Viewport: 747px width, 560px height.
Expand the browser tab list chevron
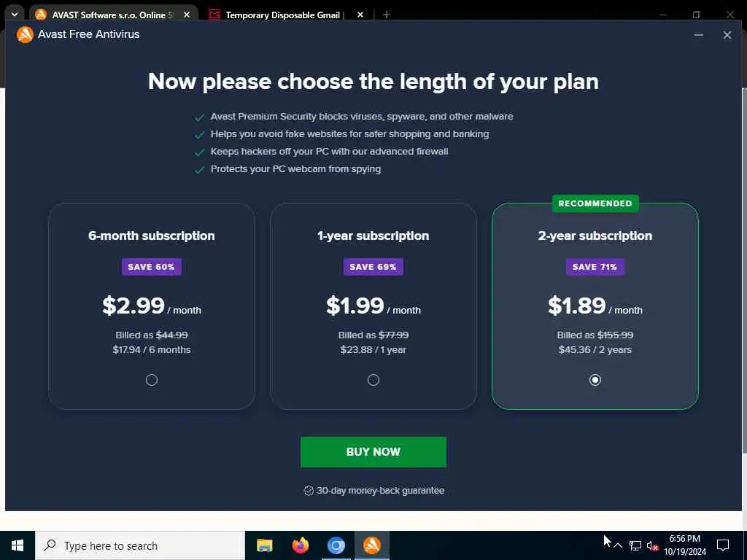pyautogui.click(x=15, y=15)
